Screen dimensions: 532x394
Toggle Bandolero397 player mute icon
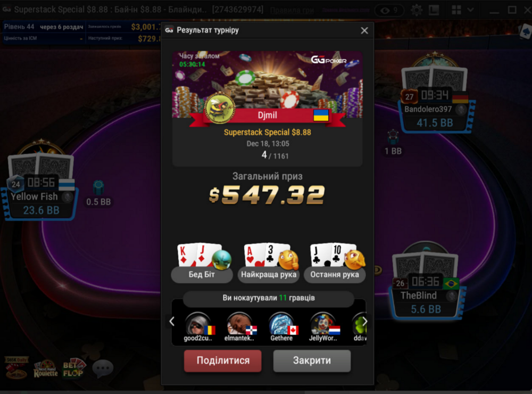[461, 109]
